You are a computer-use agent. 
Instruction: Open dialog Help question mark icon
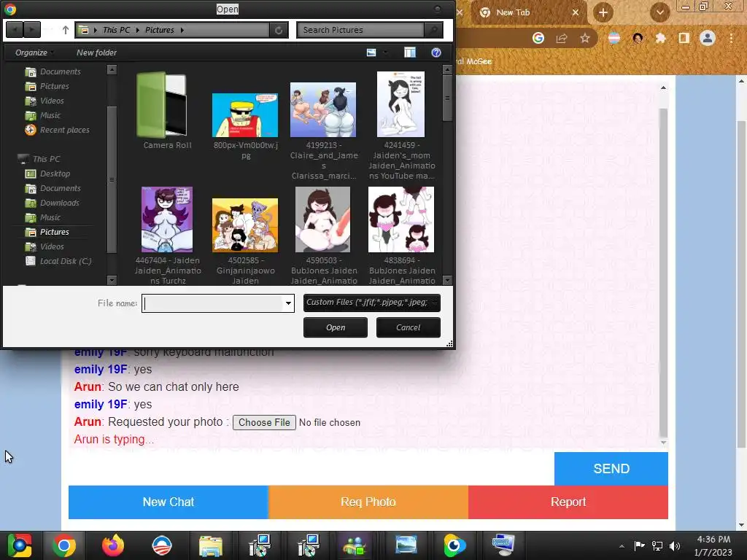tap(436, 52)
